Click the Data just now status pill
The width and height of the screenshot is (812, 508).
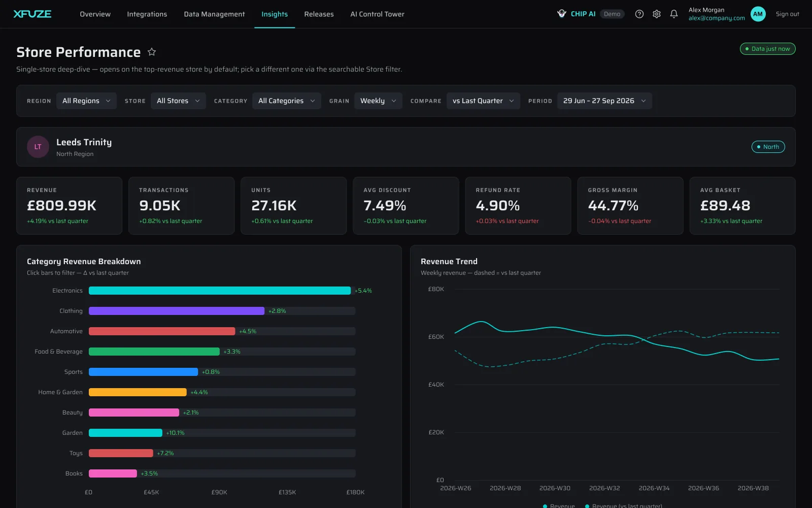pyautogui.click(x=767, y=49)
